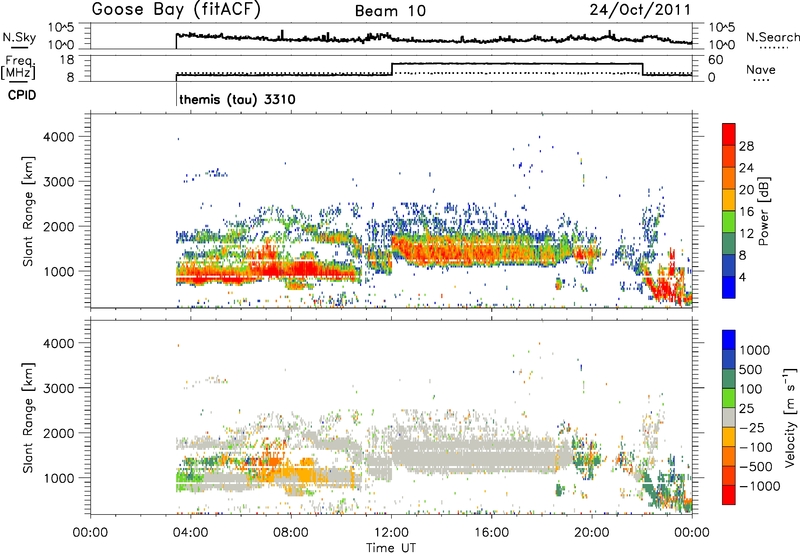Pick the bright blue bottom Power colorbar segment

(x=729, y=288)
